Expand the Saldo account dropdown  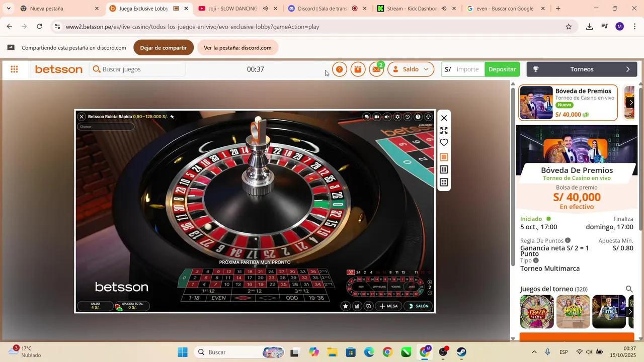411,69
